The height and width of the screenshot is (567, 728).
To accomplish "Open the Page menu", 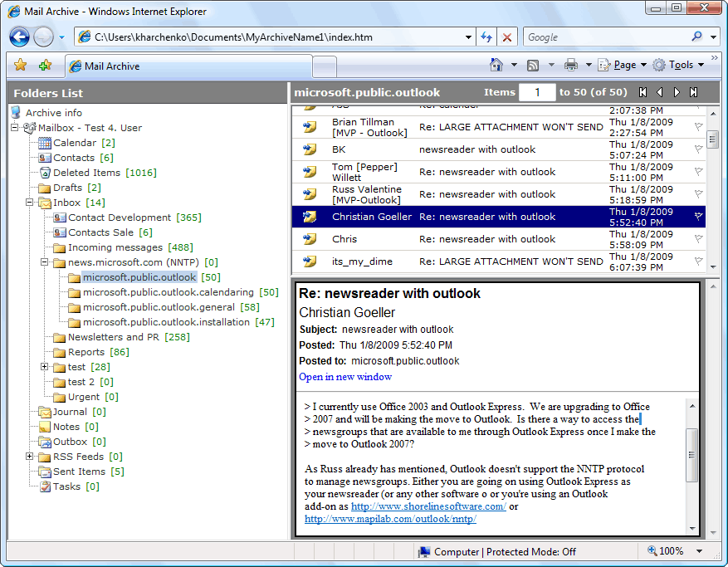I will 623,65.
